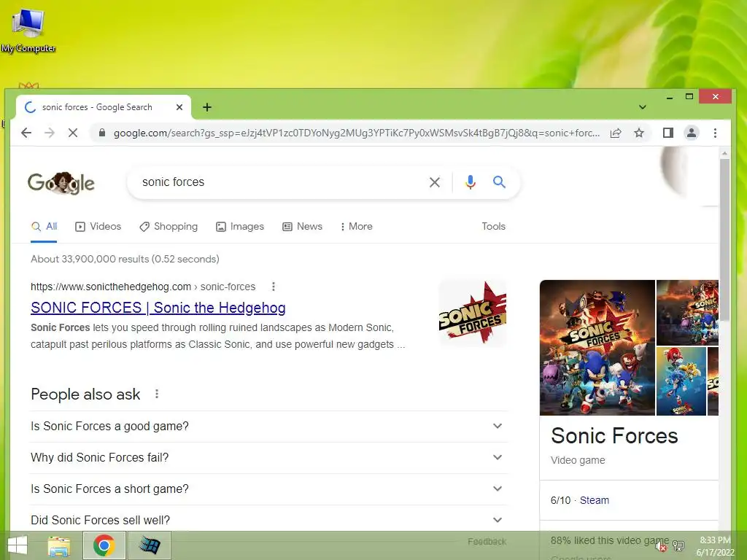The image size is (747, 560).
Task: Clear the search box with the X icon
Action: tap(434, 182)
